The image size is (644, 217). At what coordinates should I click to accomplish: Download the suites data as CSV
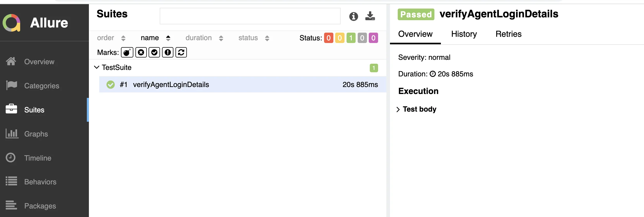[x=370, y=16]
